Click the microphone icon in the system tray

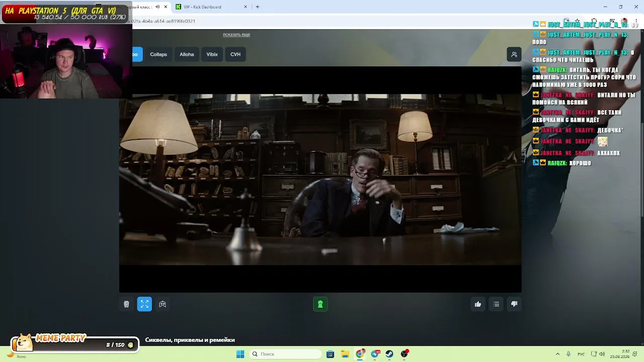point(569,354)
